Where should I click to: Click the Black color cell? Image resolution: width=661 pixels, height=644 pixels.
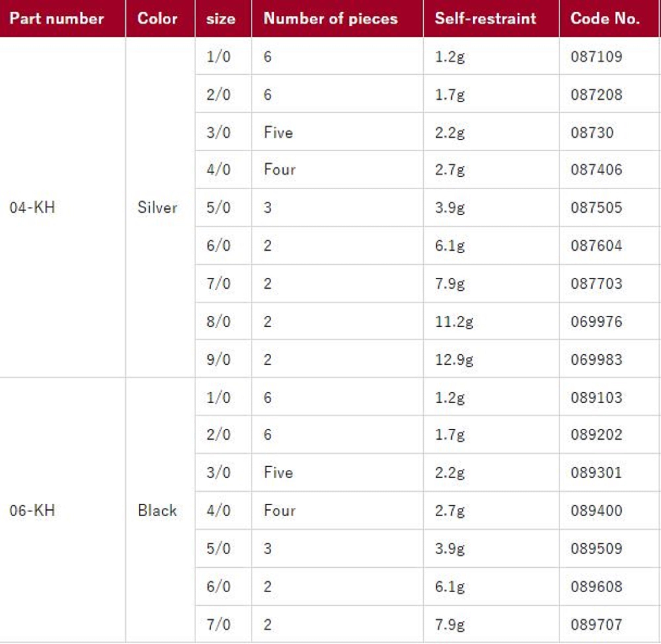157,510
